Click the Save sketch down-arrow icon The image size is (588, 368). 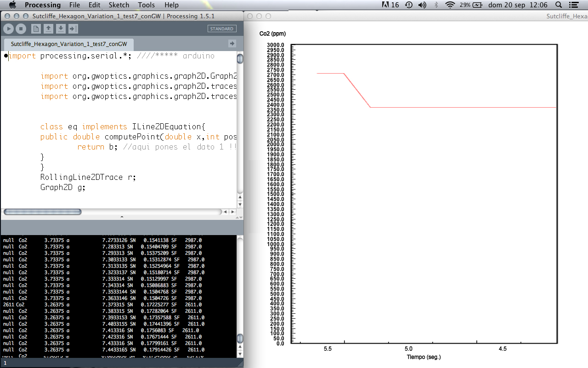61,29
